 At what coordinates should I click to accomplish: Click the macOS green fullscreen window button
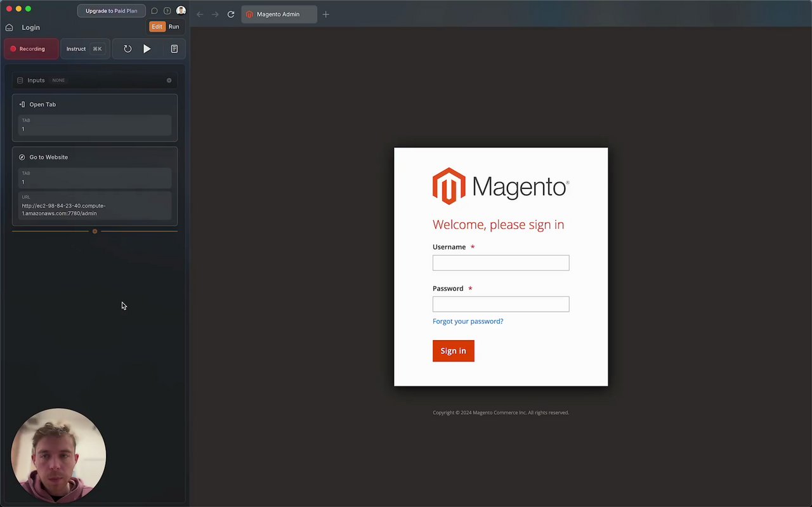pos(28,9)
